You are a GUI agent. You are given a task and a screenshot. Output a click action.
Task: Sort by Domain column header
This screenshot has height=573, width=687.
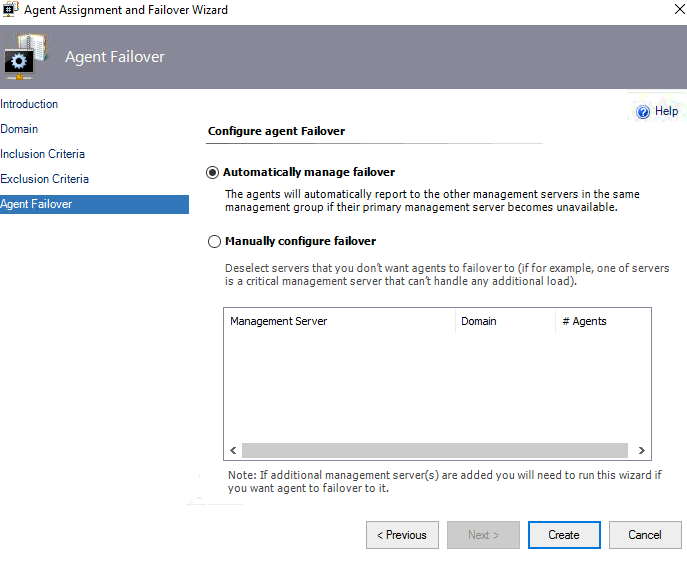click(x=506, y=321)
